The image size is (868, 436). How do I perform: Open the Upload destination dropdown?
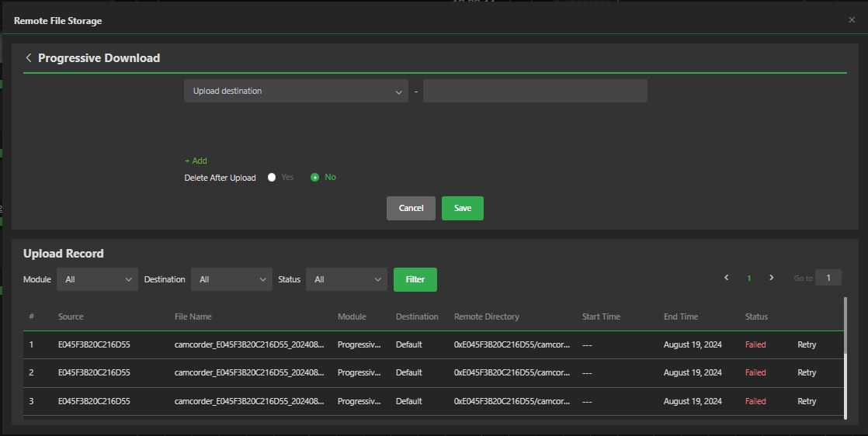[x=296, y=91]
